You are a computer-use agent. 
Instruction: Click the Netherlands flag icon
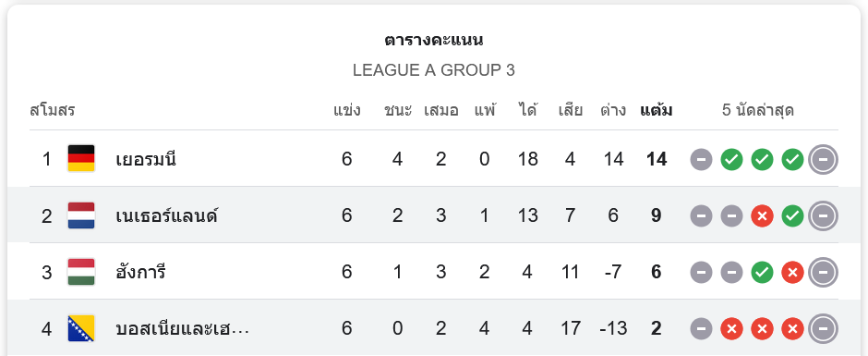coord(81,215)
